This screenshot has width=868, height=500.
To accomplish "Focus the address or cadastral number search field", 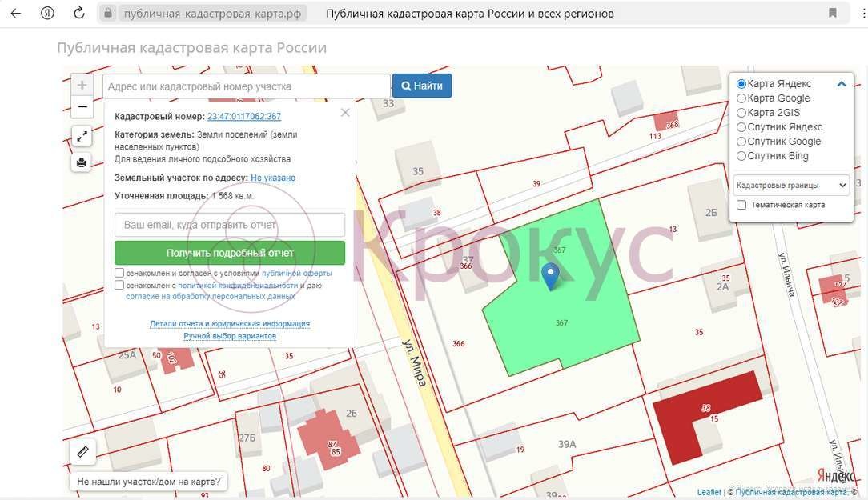I will click(247, 86).
